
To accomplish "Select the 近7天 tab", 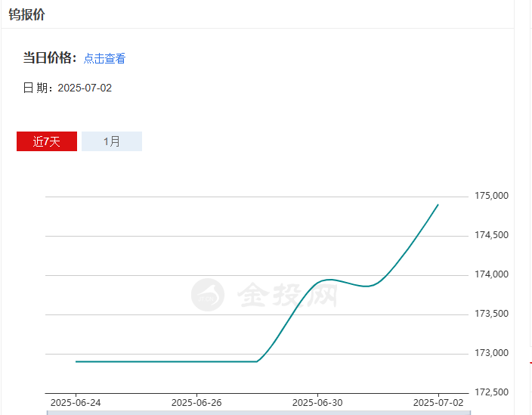I will (47, 141).
